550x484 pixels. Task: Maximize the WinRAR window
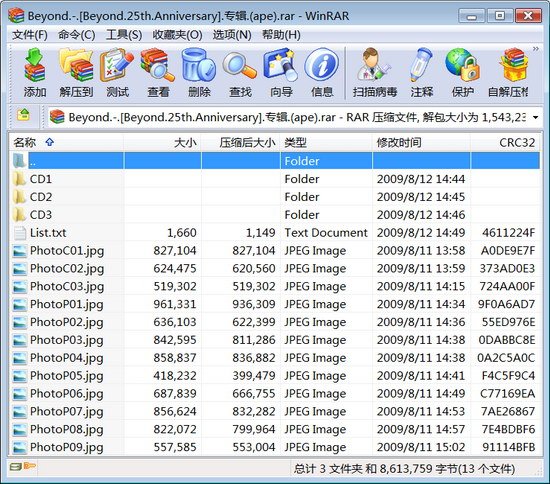[x=499, y=16]
